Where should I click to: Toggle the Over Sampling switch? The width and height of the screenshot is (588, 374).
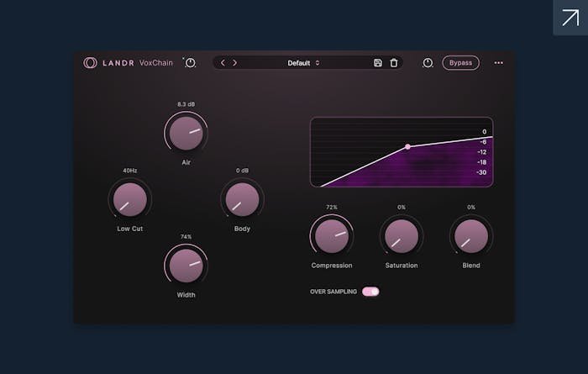(x=370, y=292)
